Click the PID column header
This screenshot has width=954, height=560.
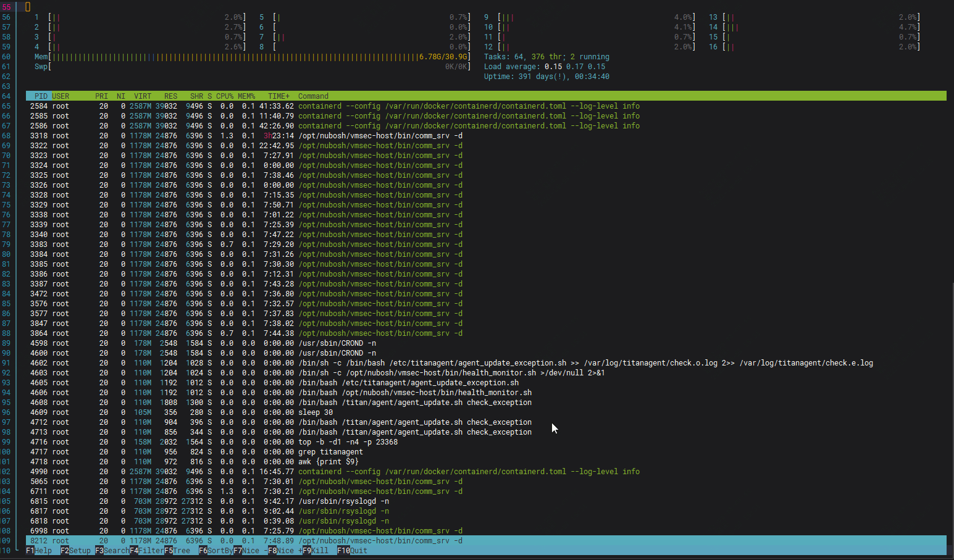coord(41,96)
